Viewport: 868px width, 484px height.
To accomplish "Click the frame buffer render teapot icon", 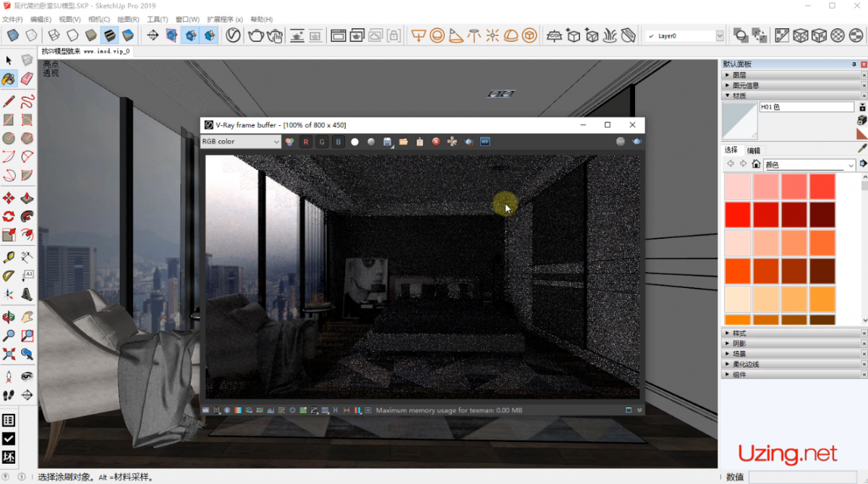I will coord(637,142).
